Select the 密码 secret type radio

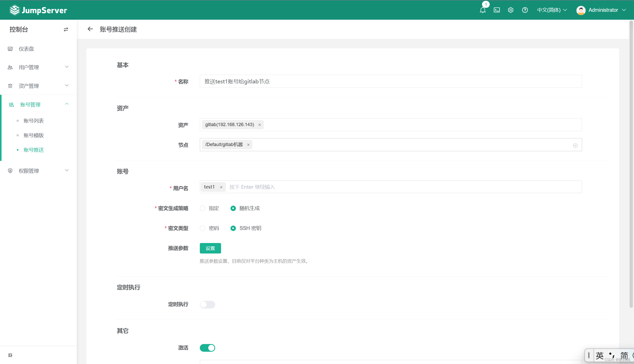pyautogui.click(x=203, y=228)
